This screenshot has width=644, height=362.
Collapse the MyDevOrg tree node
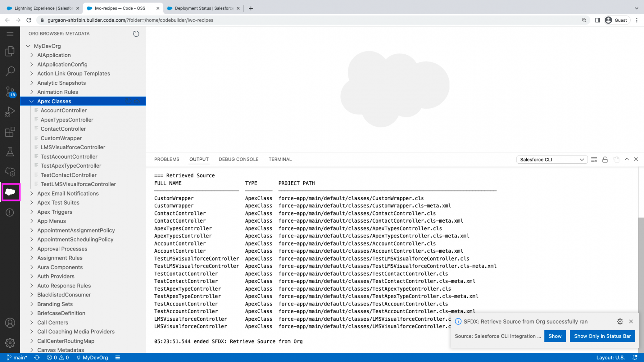click(x=28, y=46)
